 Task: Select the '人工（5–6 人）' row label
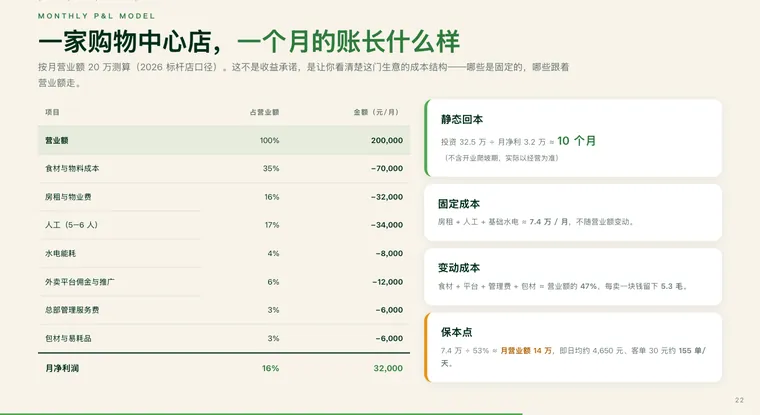71,225
